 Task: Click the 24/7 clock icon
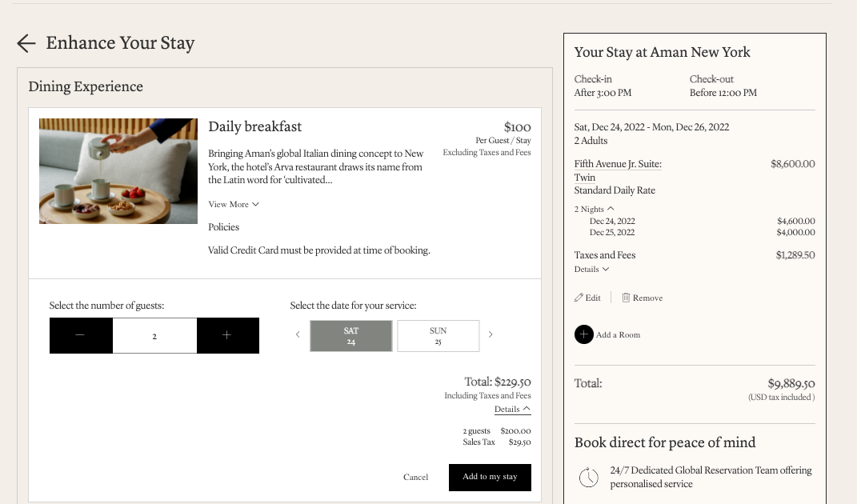(x=588, y=478)
